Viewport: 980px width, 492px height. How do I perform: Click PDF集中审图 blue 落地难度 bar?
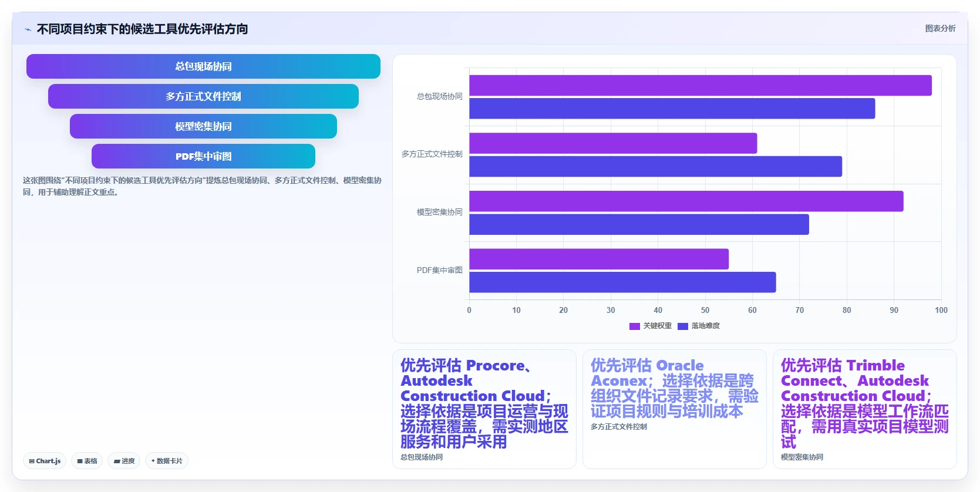622,282
